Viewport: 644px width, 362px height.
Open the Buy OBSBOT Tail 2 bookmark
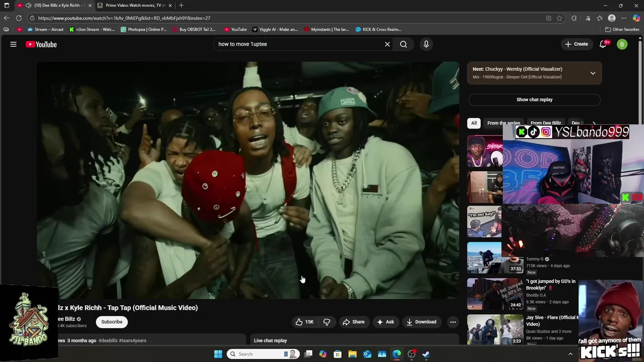[194, 30]
